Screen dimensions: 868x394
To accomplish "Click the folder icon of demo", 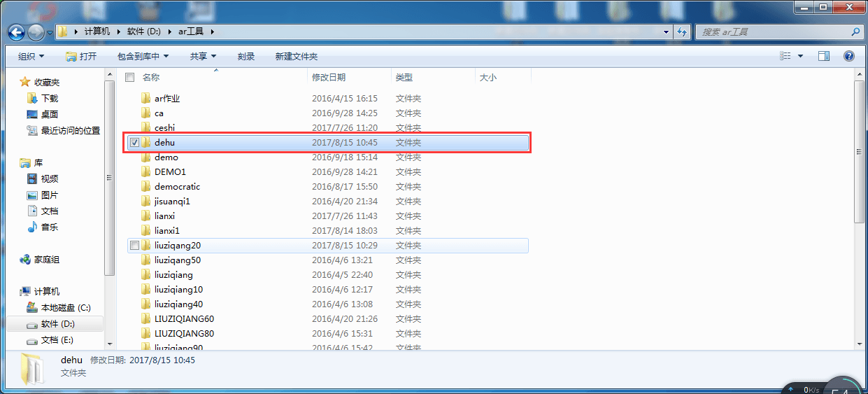I will pyautogui.click(x=145, y=157).
